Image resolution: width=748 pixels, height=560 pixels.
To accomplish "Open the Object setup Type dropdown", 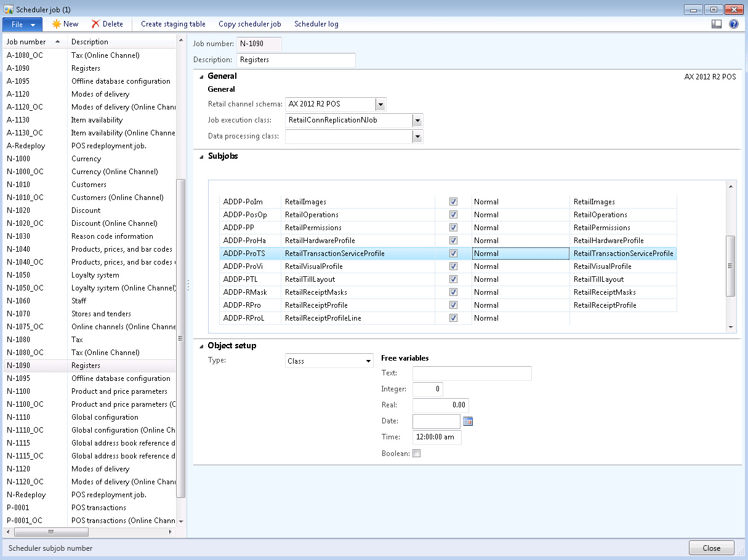I will (x=368, y=361).
